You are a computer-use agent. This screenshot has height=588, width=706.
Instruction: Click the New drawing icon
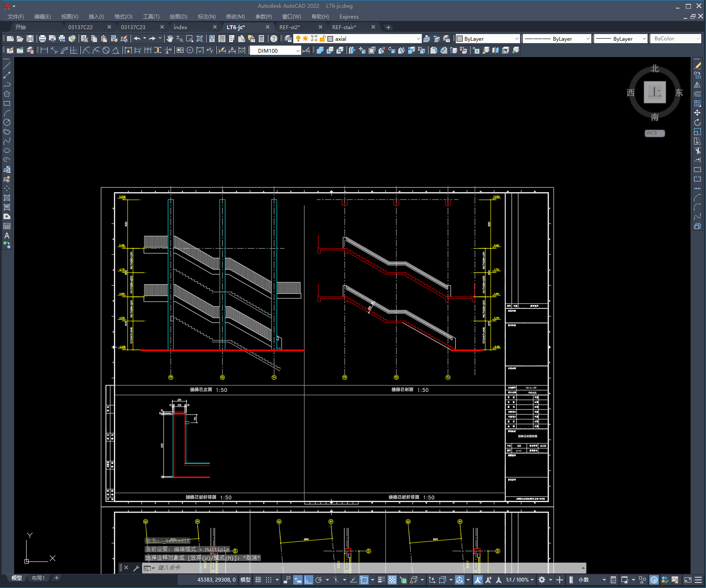(x=10, y=39)
